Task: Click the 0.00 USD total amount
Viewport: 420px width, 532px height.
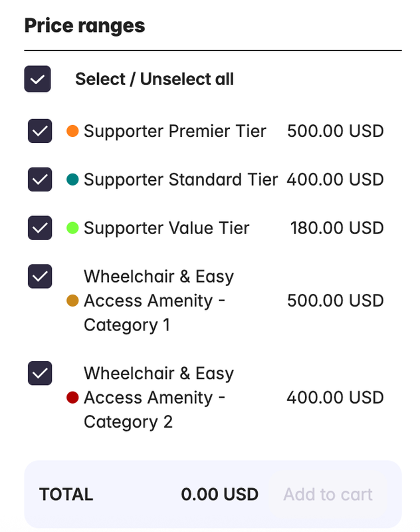Action: pyautogui.click(x=219, y=495)
